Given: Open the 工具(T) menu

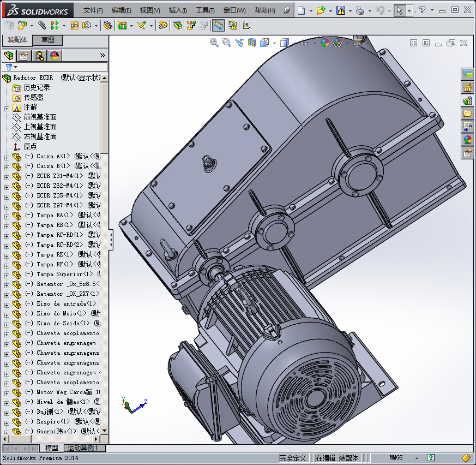Looking at the screenshot, I should [x=205, y=10].
